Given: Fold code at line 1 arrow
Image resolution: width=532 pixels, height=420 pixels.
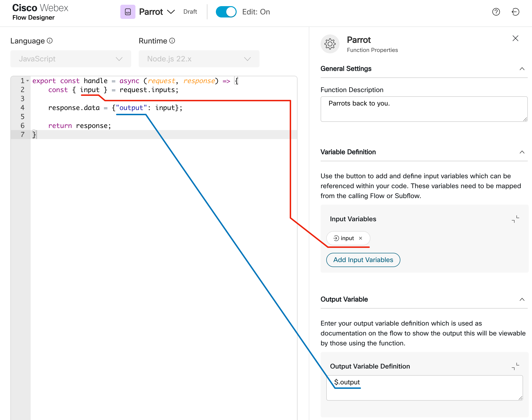Looking at the screenshot, I should 28,81.
